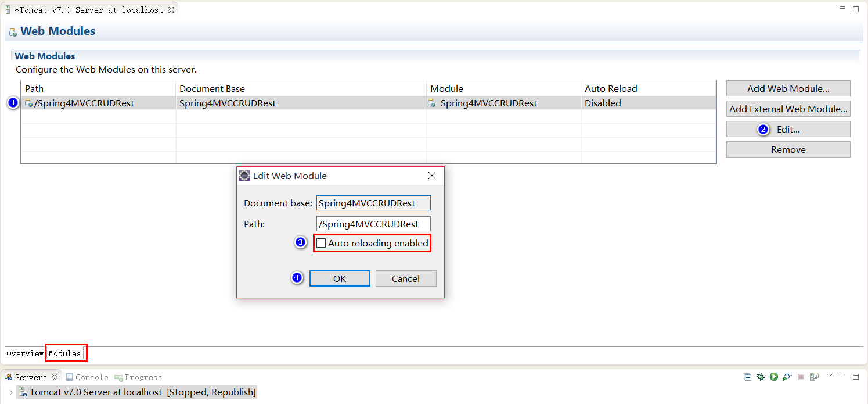Publish to the server icon

pyautogui.click(x=814, y=377)
